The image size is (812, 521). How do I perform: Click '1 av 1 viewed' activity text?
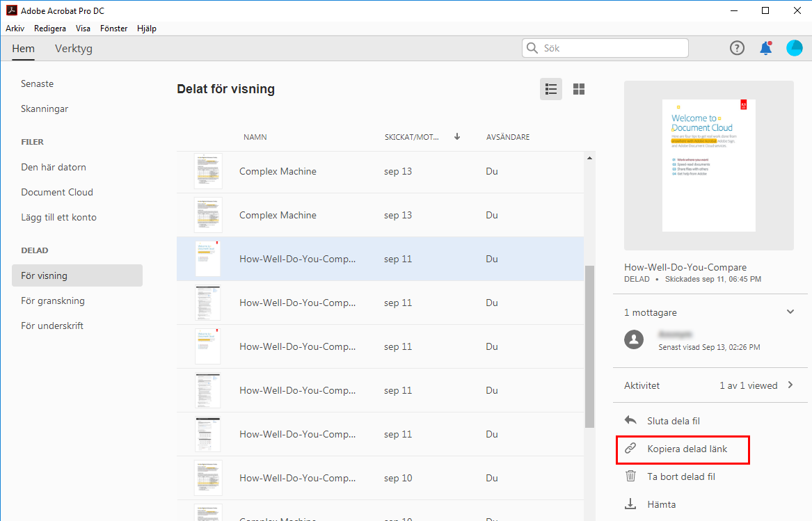(x=748, y=385)
